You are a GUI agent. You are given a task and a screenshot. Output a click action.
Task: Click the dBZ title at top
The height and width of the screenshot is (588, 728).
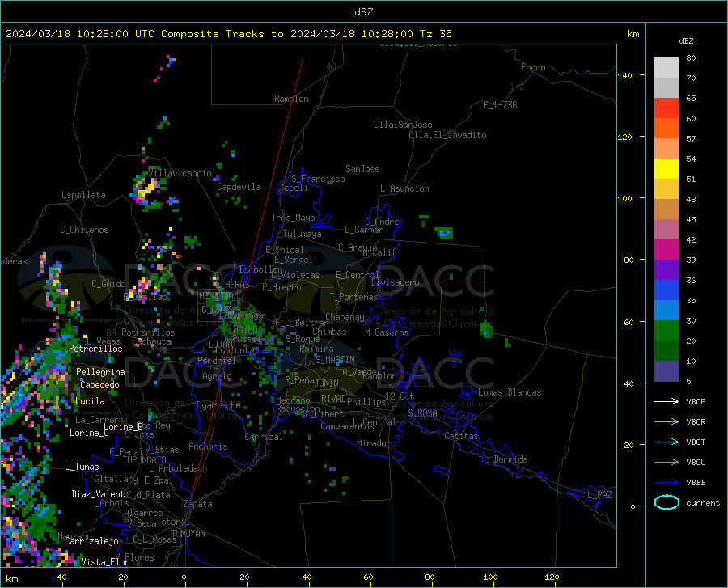[x=363, y=12]
